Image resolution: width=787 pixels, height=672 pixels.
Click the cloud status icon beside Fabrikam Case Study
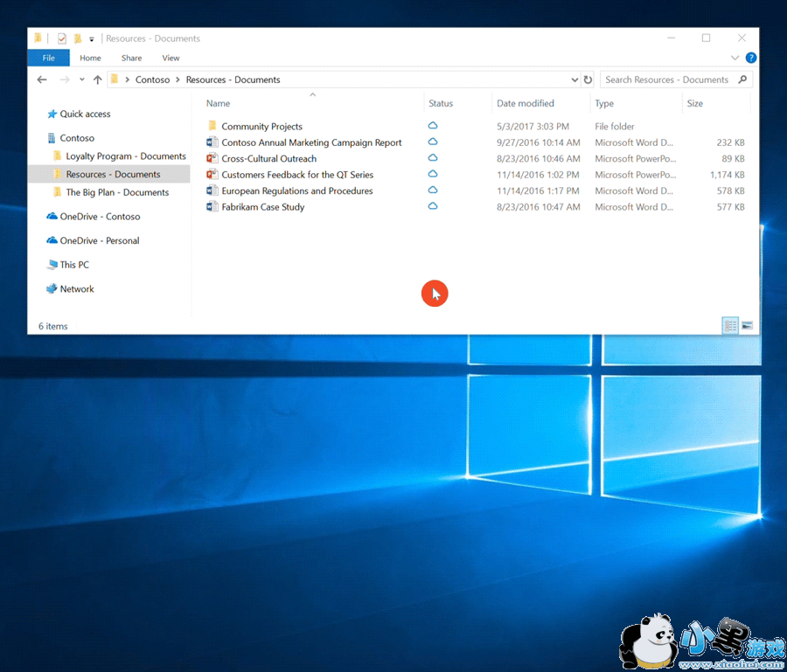pos(433,207)
